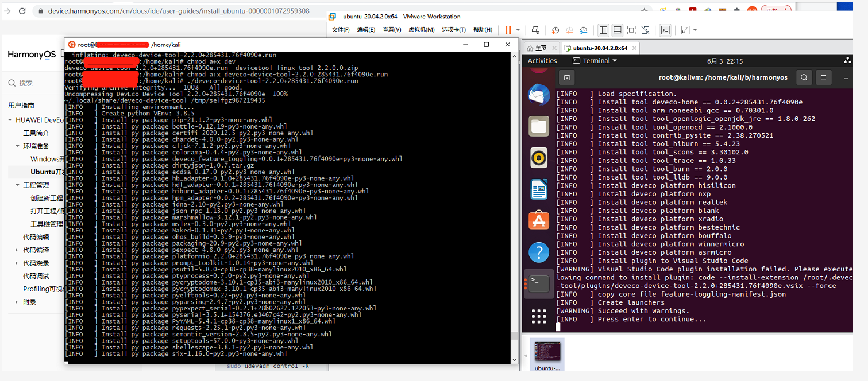Viewport: 868px width, 381px height.
Task: Open the Terminal app menu in Ubuntu top bar
Action: click(595, 61)
